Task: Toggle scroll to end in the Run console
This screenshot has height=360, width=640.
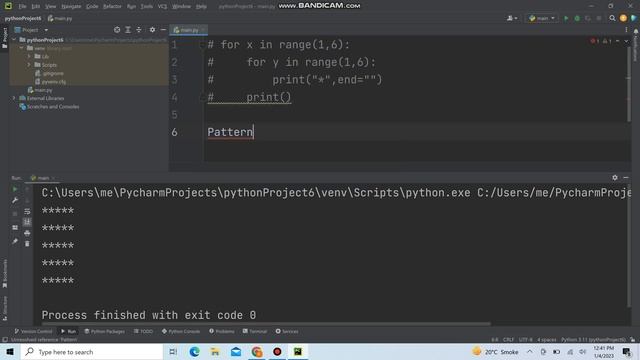Action: [x=27, y=222]
